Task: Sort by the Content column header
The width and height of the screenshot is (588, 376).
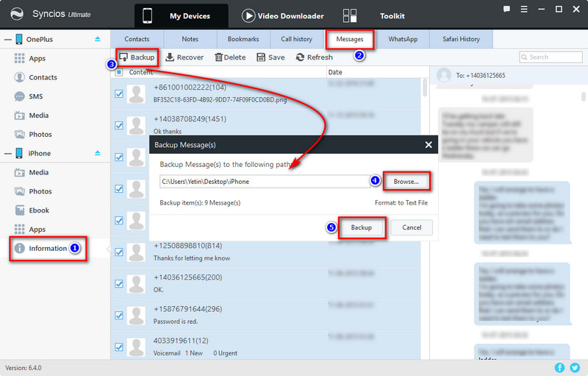Action: [x=140, y=72]
